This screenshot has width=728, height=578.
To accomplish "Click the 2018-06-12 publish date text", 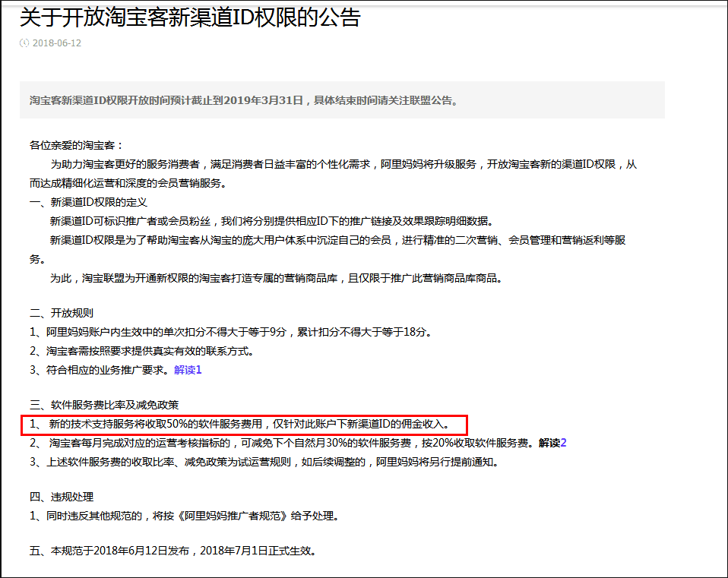I will 57,43.
